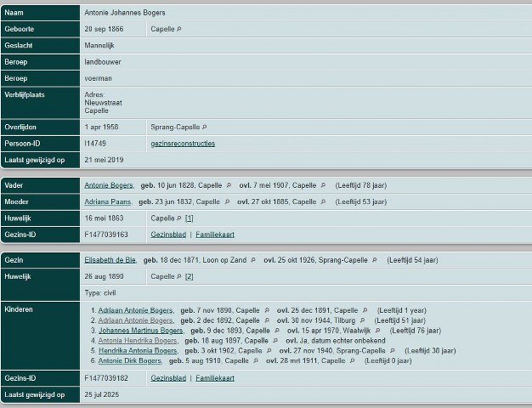
Task: Click the place icon beside the 1863 marriage Capelle
Action: (x=179, y=218)
